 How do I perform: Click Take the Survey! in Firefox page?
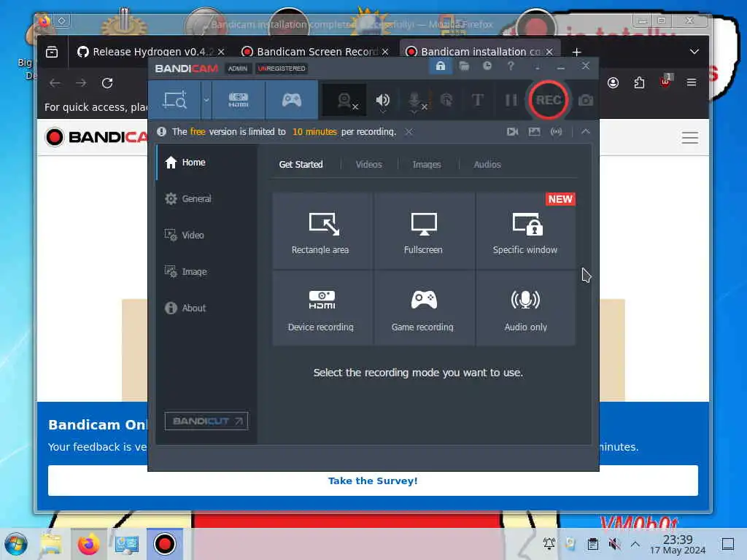(x=373, y=481)
